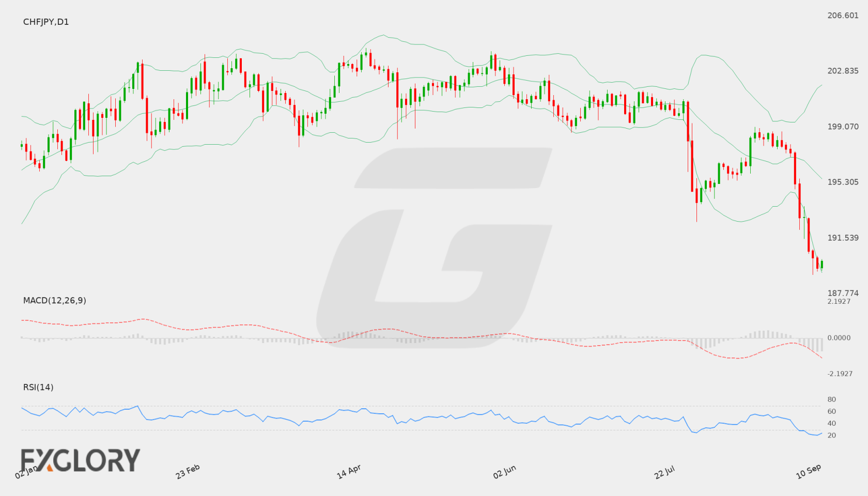Click the 02 Jun date label
The width and height of the screenshot is (868, 496).
coord(504,472)
